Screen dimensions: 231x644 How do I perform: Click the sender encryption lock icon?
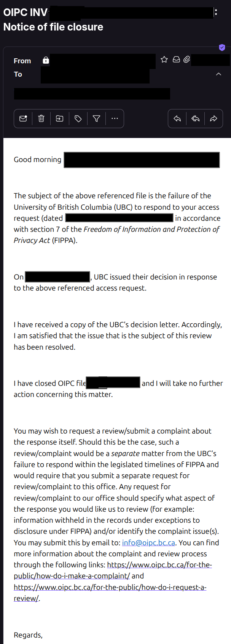point(46,60)
